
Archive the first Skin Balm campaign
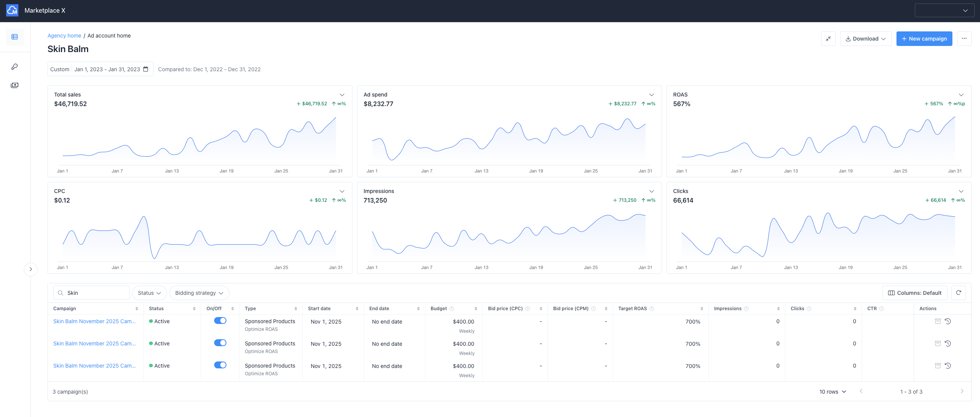(937, 321)
